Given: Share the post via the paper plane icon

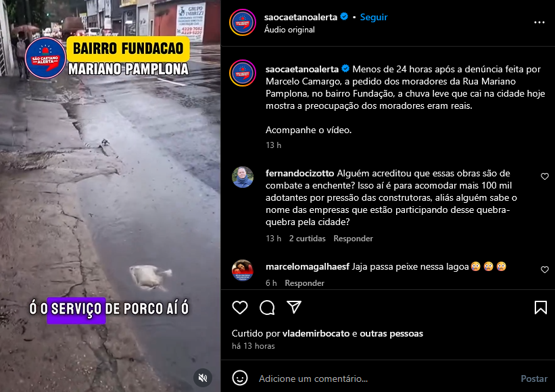Looking at the screenshot, I should coord(294,307).
